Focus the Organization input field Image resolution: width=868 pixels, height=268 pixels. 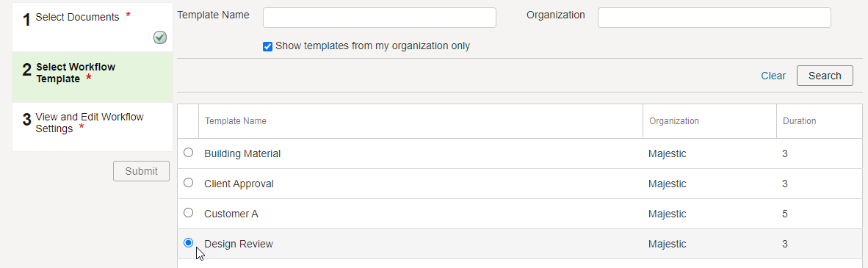pos(714,18)
